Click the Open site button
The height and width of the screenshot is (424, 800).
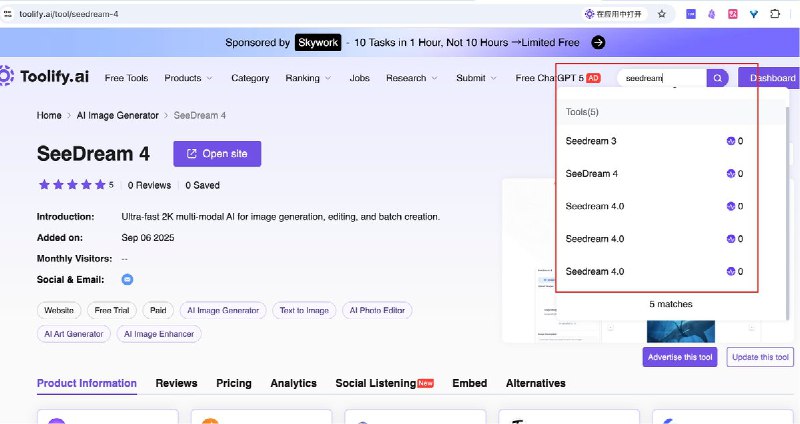[x=217, y=154]
